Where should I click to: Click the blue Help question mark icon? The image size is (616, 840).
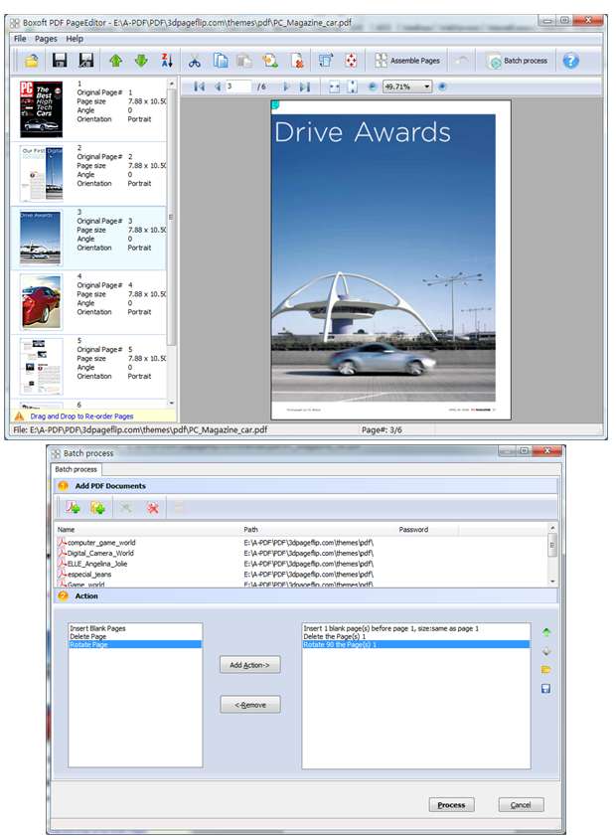coord(571,61)
